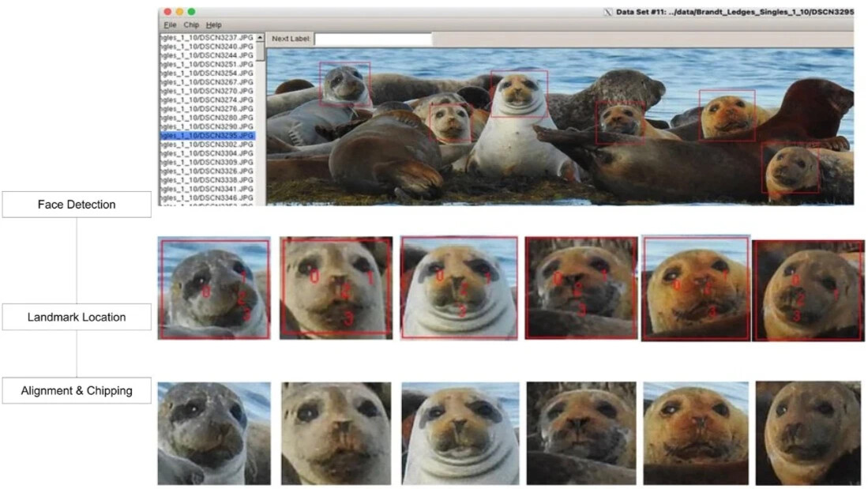
Task: Click the yellow minimize window button
Action: pos(179,12)
